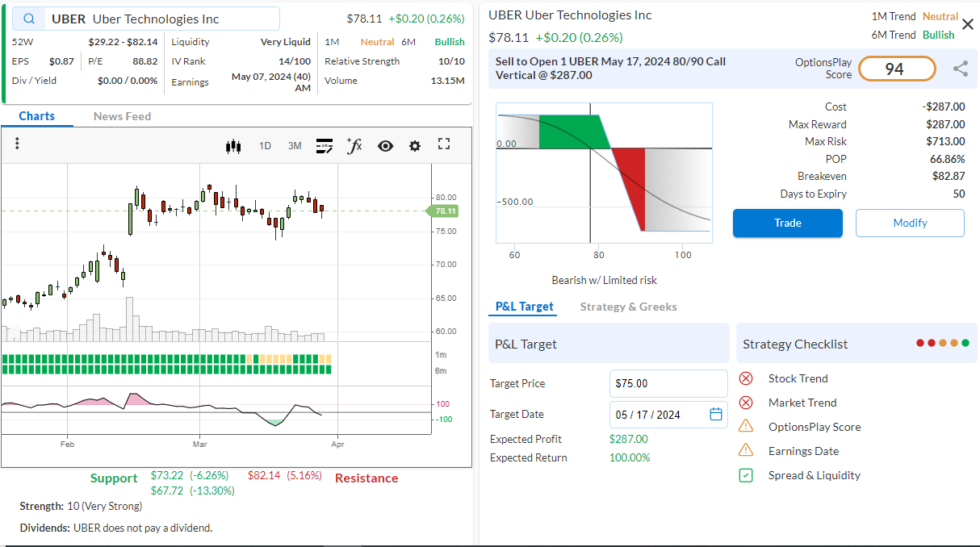Click the UBER symbol search field
Screen dimensions: 980x547
coord(148,19)
